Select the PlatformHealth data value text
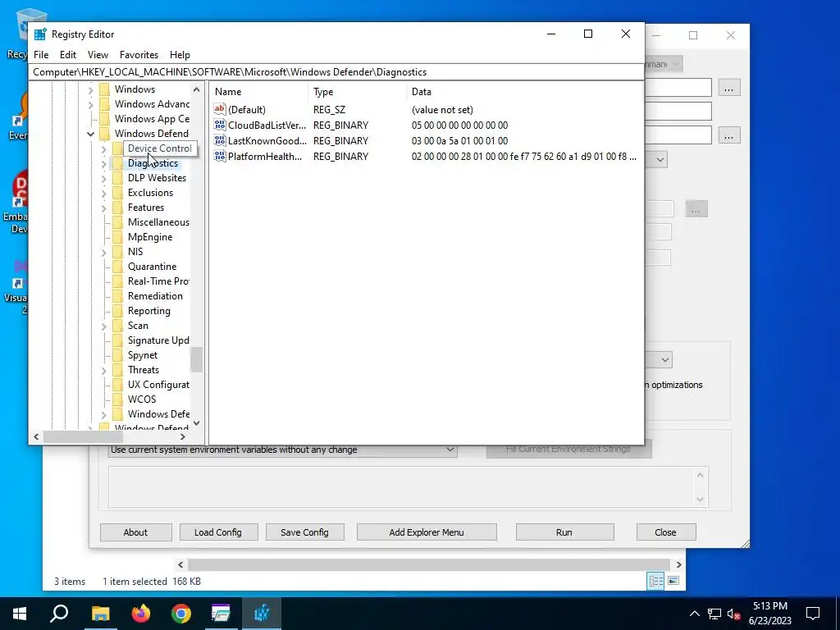This screenshot has height=630, width=840. tap(524, 157)
